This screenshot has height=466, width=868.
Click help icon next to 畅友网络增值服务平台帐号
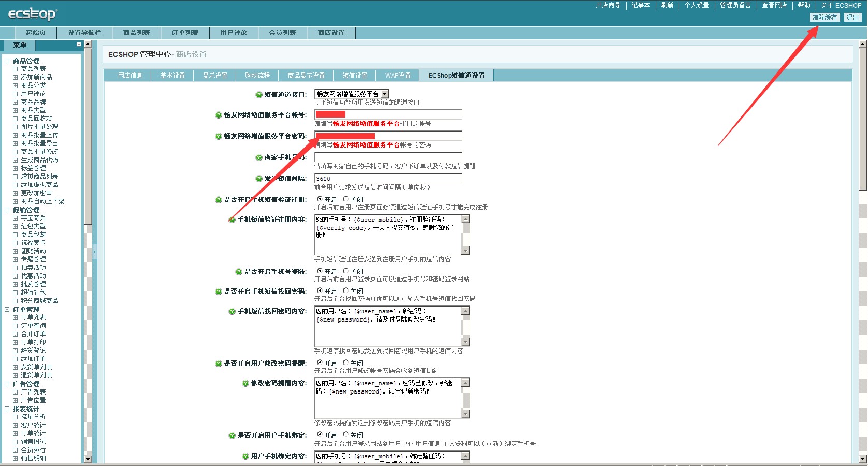point(219,115)
